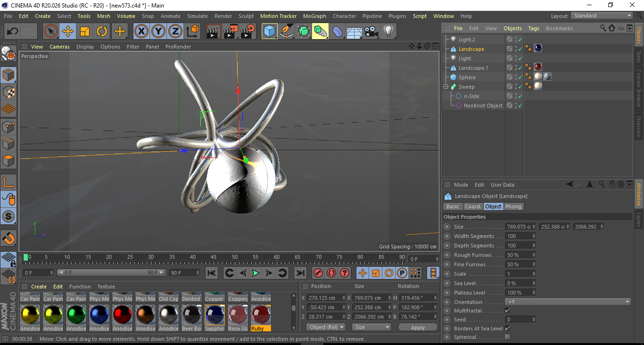Go to start of animation
The image size is (644, 345).
[212, 273]
